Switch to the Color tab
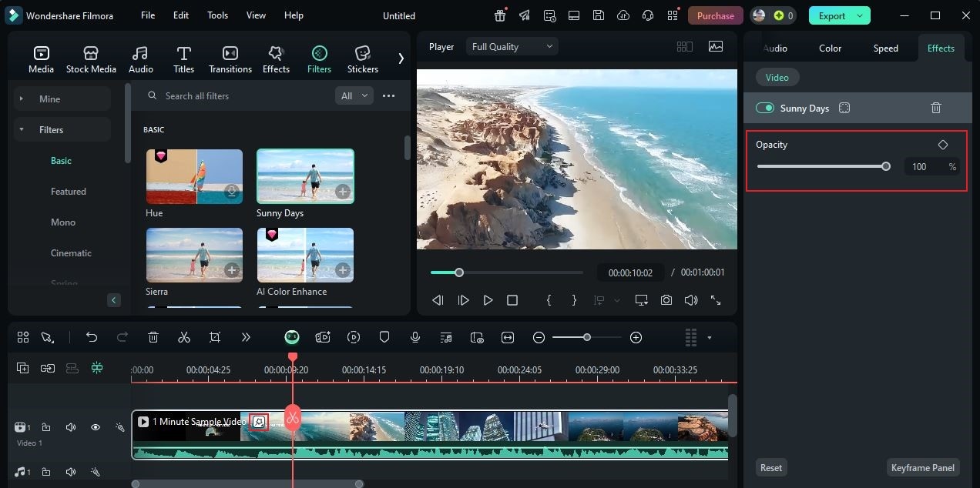980x488 pixels. pyautogui.click(x=830, y=48)
